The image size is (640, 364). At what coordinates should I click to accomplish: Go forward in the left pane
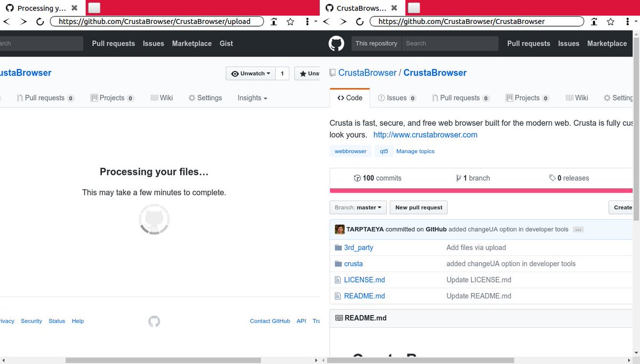(23, 22)
